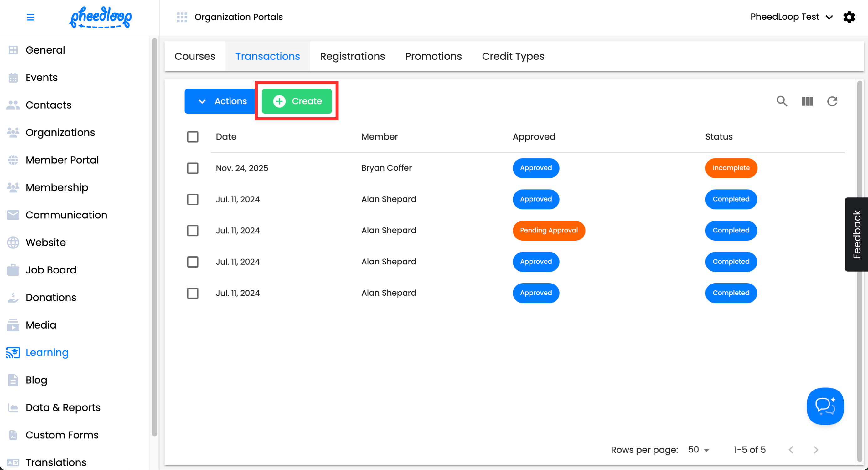The height and width of the screenshot is (470, 868).
Task: Check the Bryan Coffer transaction row
Action: (x=193, y=168)
